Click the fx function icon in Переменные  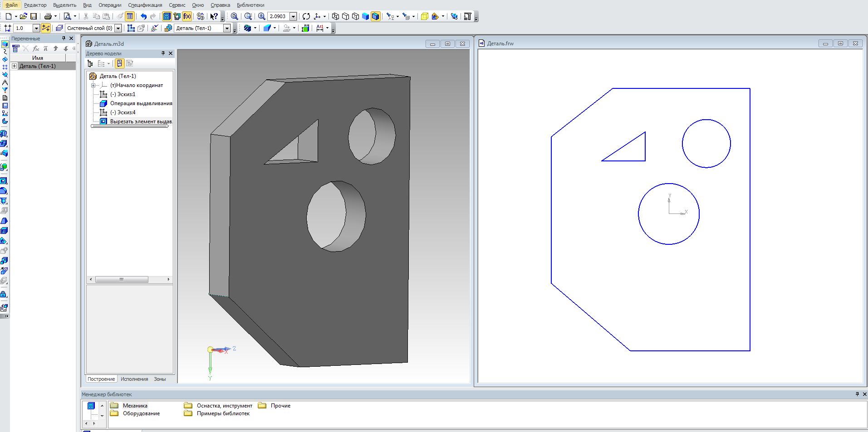36,49
